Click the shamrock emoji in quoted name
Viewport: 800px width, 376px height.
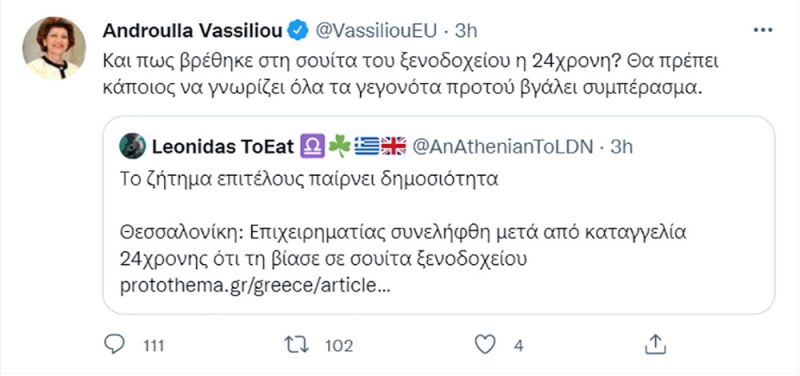[x=340, y=147]
